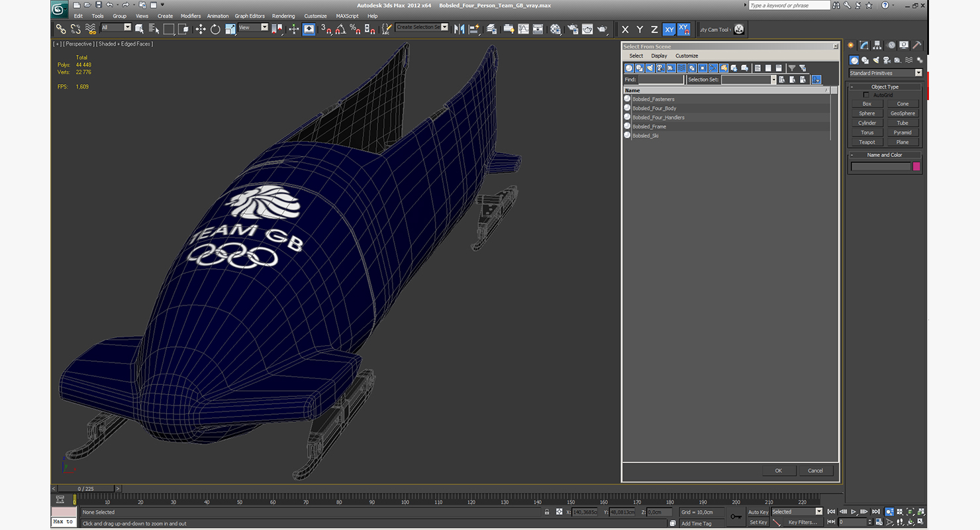Toggle Display Space Warps filter in dialog

[x=682, y=68]
